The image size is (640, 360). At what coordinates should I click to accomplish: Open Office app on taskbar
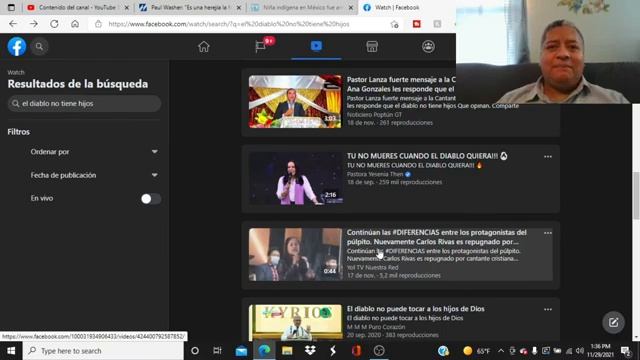pos(356,351)
